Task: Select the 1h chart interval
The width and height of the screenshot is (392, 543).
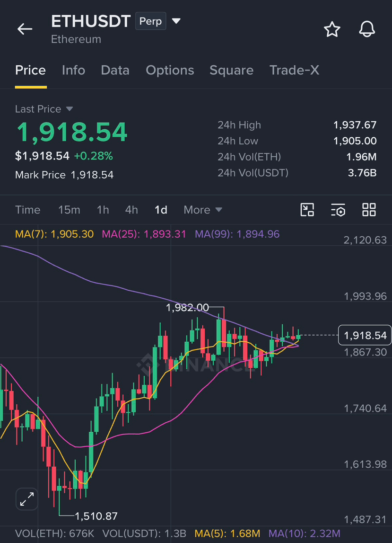Action: 103,210
